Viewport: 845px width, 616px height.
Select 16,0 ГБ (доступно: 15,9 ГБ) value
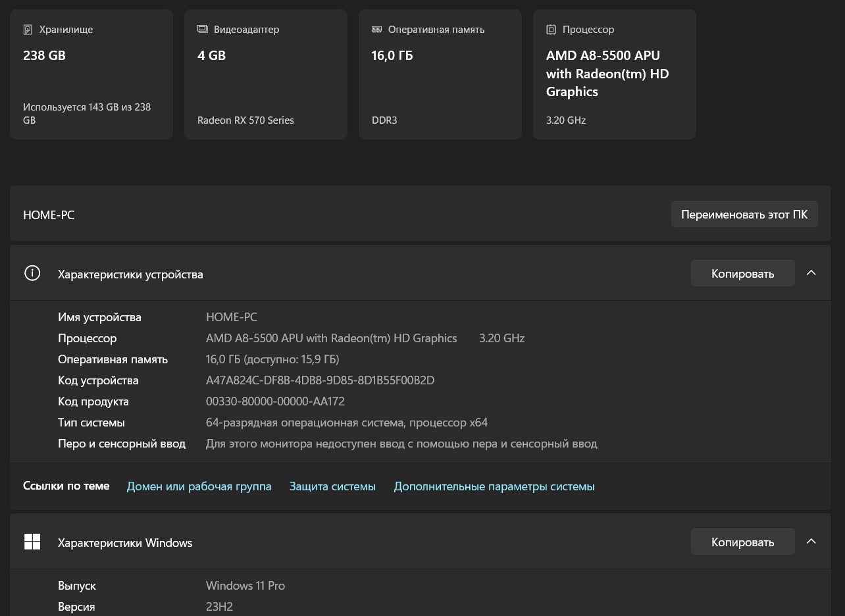tap(272, 359)
